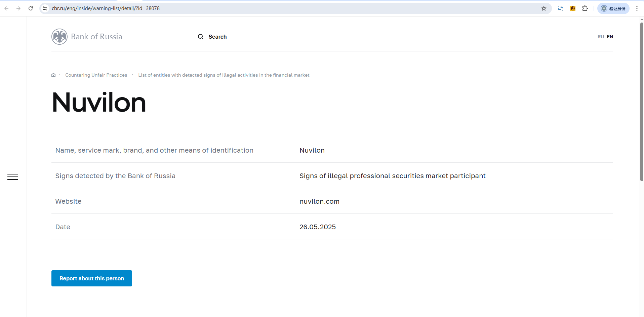Open List of entities with detected signs breadcrumb
Screen dimensions: 644x317
[224, 75]
